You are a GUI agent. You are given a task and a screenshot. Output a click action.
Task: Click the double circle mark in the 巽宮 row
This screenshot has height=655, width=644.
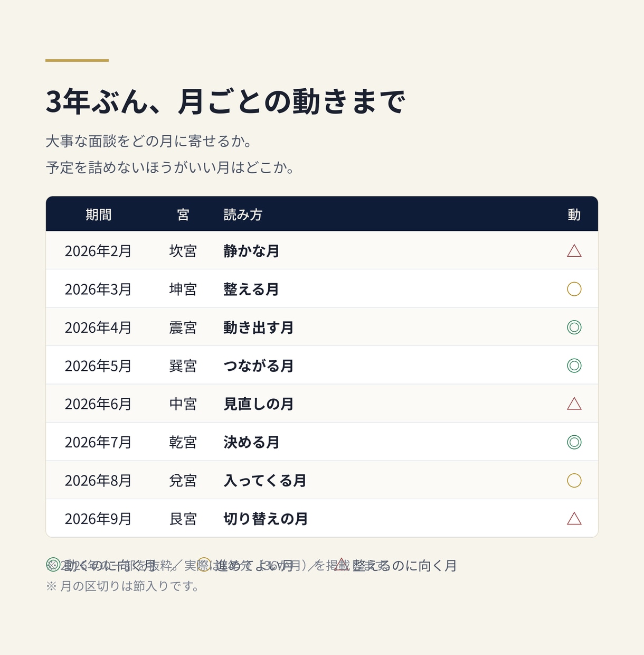pyautogui.click(x=574, y=366)
